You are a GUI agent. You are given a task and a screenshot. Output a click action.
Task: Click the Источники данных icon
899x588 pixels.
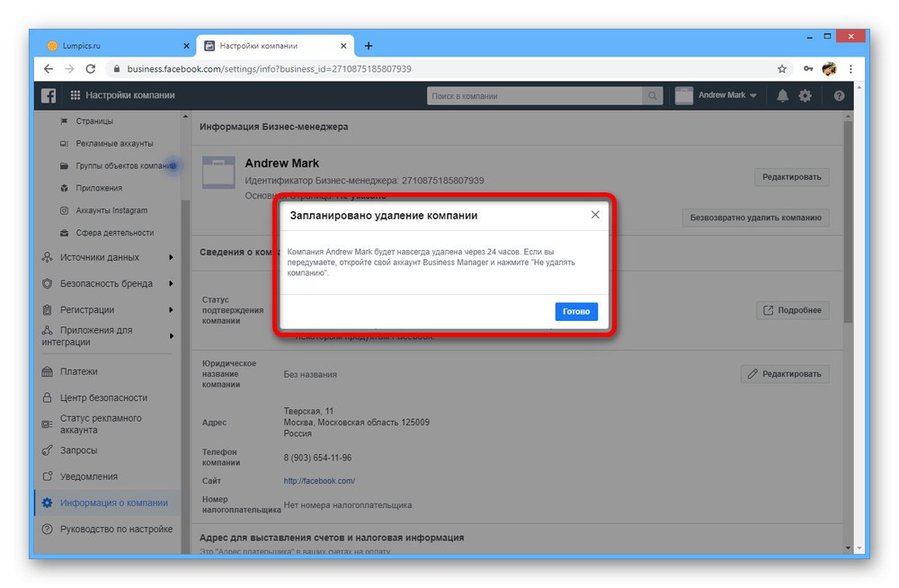[x=48, y=257]
